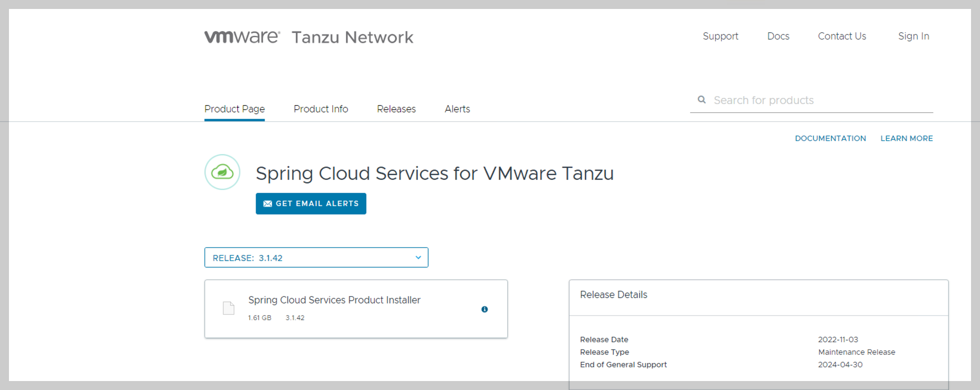Image resolution: width=980 pixels, height=390 pixels.
Task: Open the Docs link in the header
Action: 779,36
